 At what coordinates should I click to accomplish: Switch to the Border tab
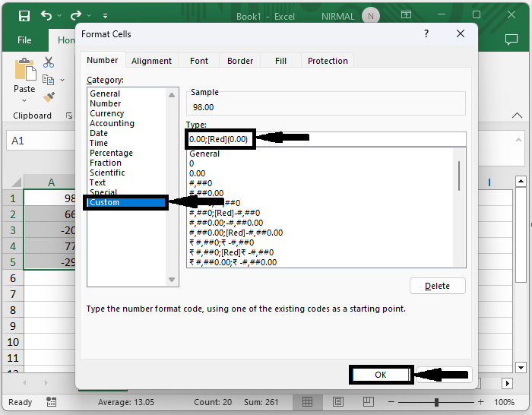tap(240, 61)
